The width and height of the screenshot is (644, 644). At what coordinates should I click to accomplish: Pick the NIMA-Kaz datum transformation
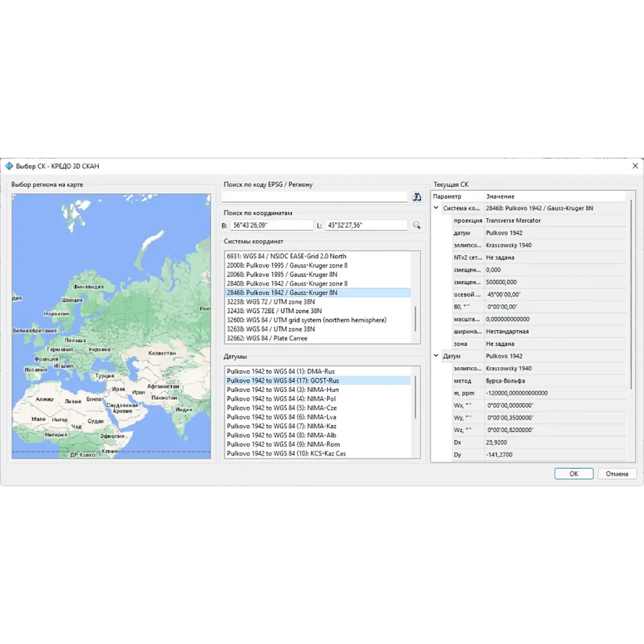point(281,426)
